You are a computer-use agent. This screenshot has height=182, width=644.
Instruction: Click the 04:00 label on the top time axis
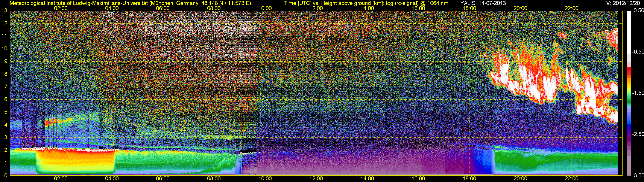(112, 8)
